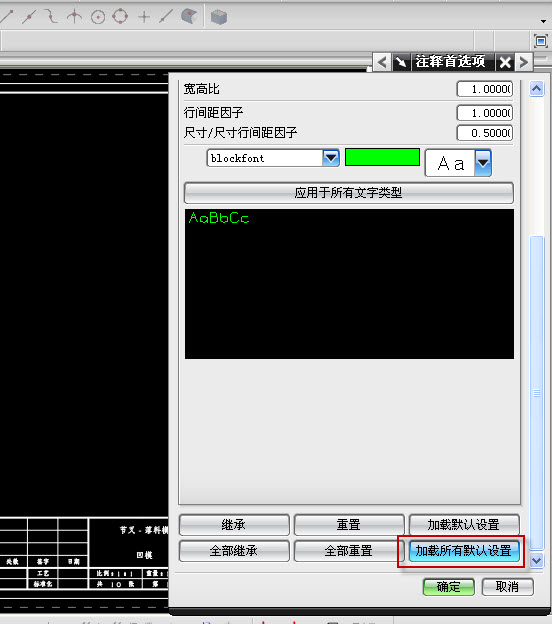Click right arrow beside dialog title X

(524, 62)
